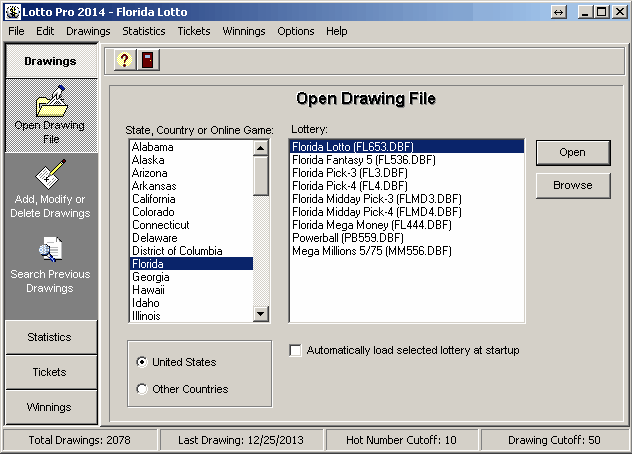Image resolution: width=632 pixels, height=454 pixels.
Task: Click Hot Number Cutoff: 10 status entry
Action: click(401, 440)
